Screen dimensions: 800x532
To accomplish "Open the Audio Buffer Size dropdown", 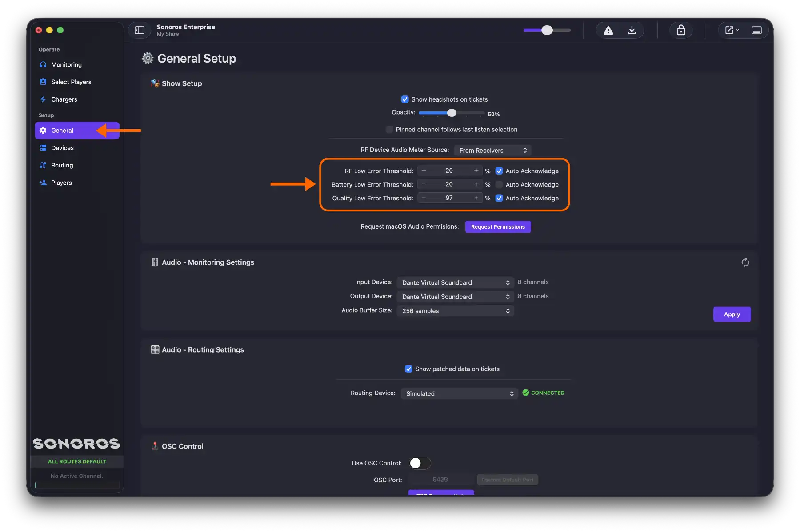I will click(x=456, y=311).
